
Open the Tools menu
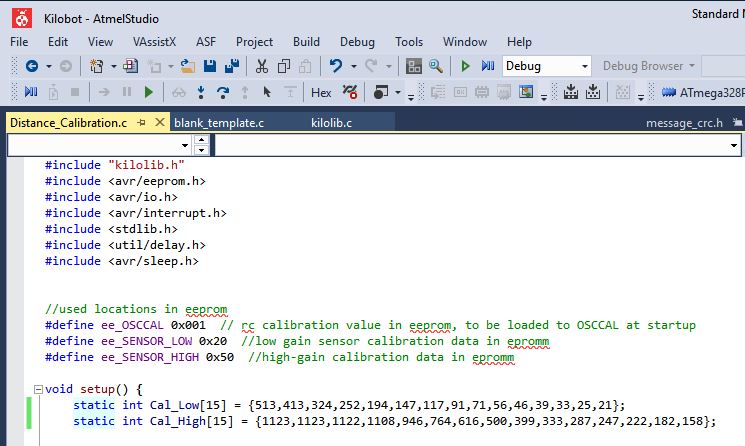coord(409,42)
